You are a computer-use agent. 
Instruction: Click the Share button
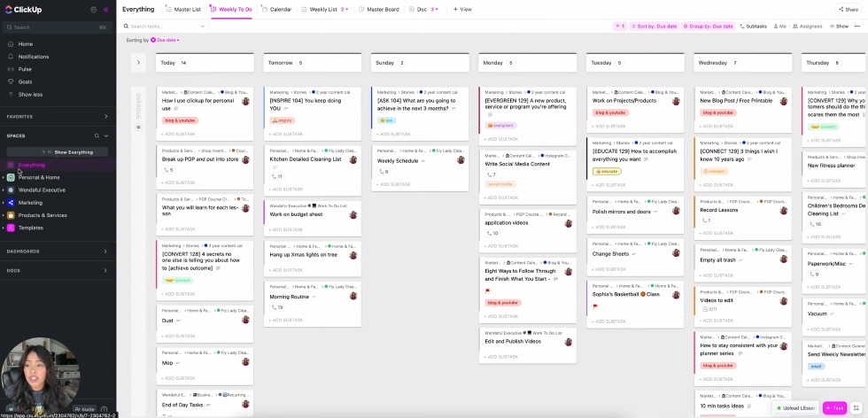click(x=849, y=10)
